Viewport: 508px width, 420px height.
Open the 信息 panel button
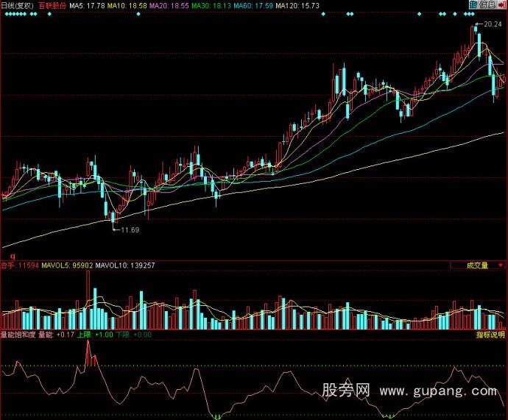tap(487, 4)
